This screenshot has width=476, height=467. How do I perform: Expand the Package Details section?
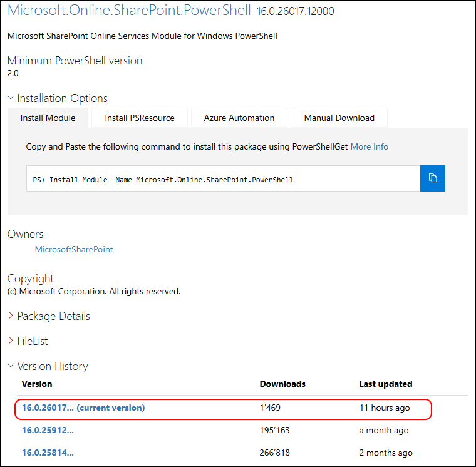coord(49,316)
